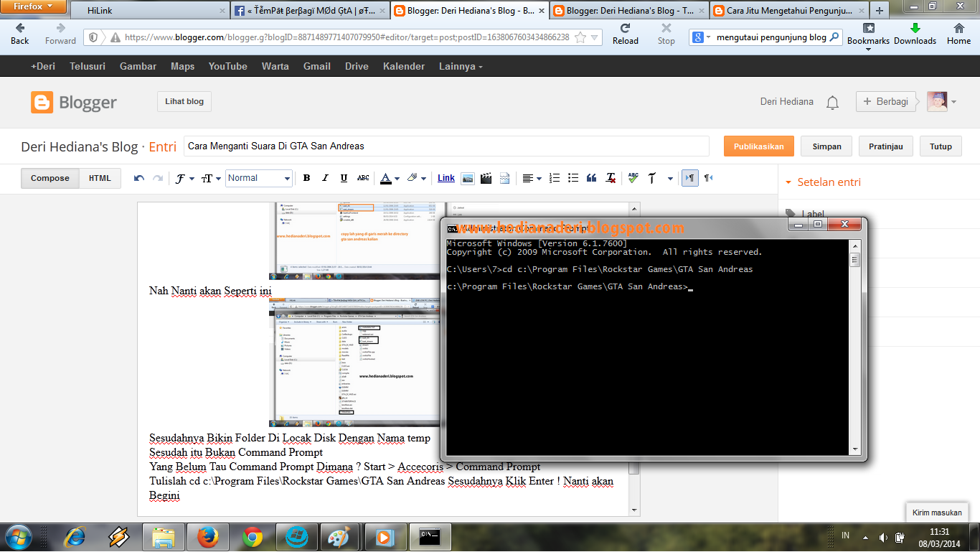Underline the selected text

(344, 178)
